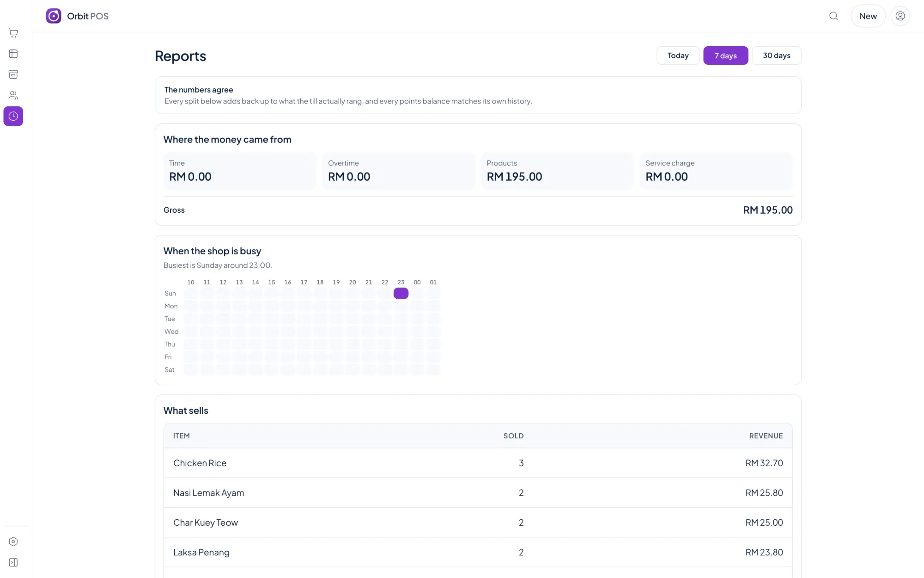
Task: Select the Chicken Rice row
Action: [x=478, y=463]
